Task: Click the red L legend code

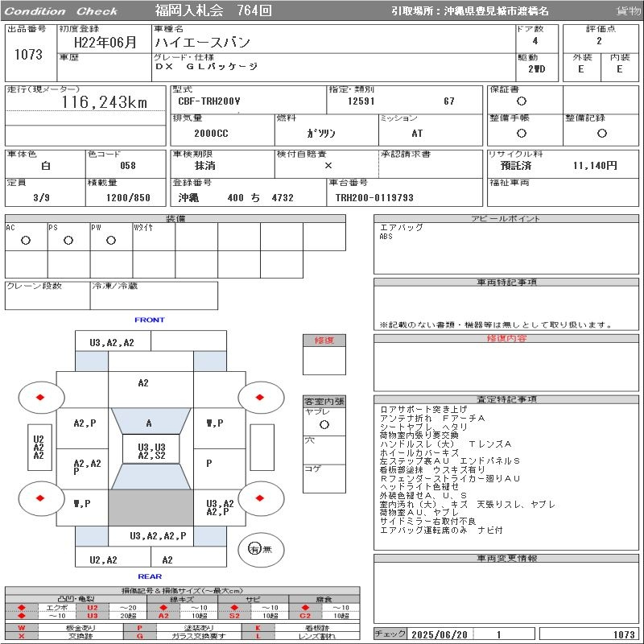Action: [258, 636]
